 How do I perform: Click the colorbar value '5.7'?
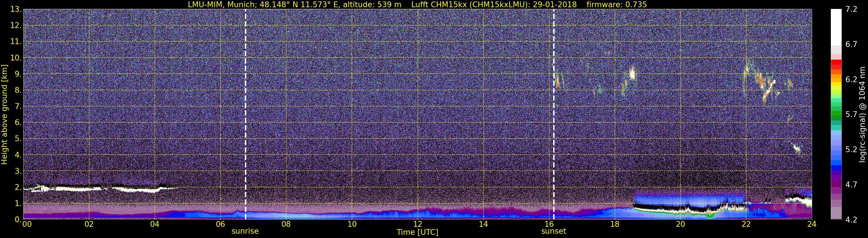(851, 115)
